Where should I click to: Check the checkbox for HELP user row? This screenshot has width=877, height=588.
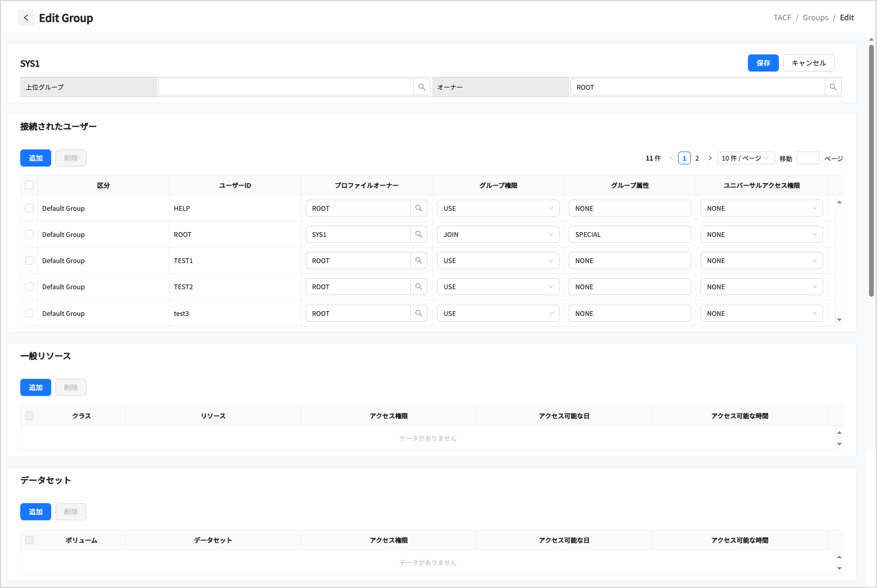coord(29,208)
